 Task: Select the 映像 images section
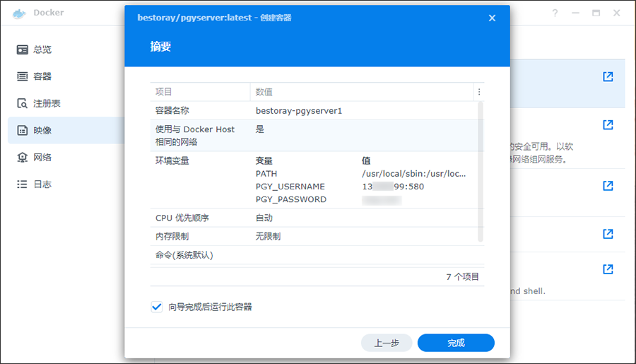(x=65, y=130)
